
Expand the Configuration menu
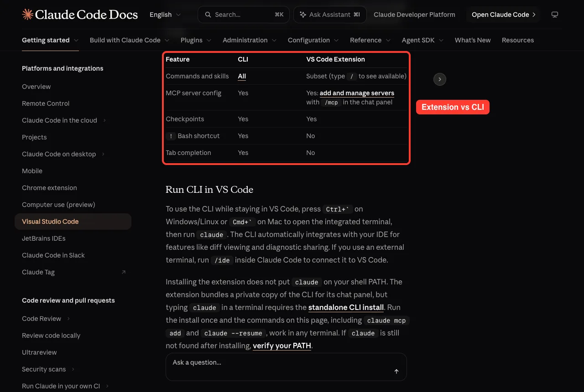tap(313, 40)
